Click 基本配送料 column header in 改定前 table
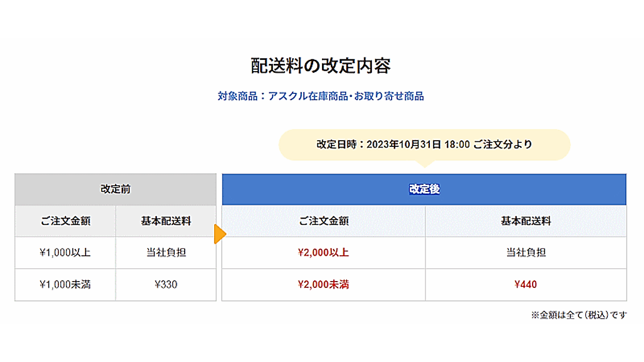The width and height of the screenshot is (644, 362). (x=166, y=221)
